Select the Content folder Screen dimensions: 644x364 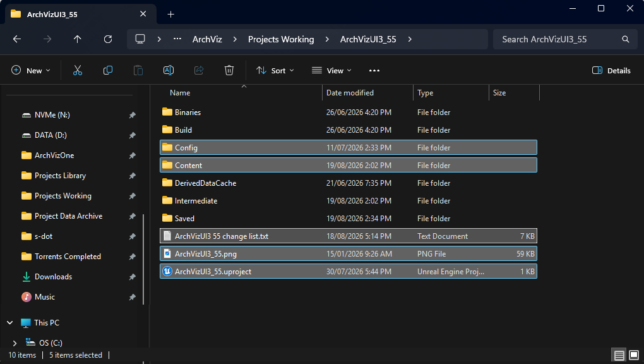(x=349, y=165)
